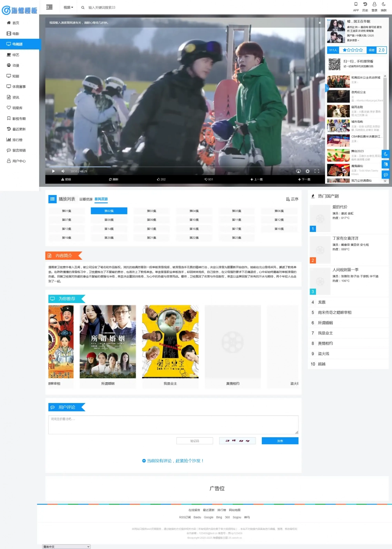392x549 pixels.
Task: Open 体育赛事 in the sidebar
Action: [20, 87]
